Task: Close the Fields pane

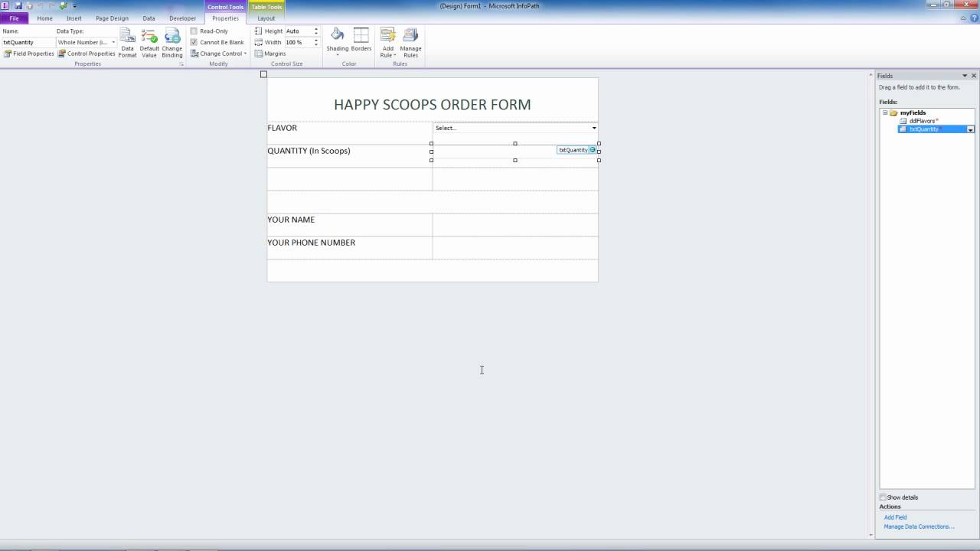Action: tap(974, 76)
